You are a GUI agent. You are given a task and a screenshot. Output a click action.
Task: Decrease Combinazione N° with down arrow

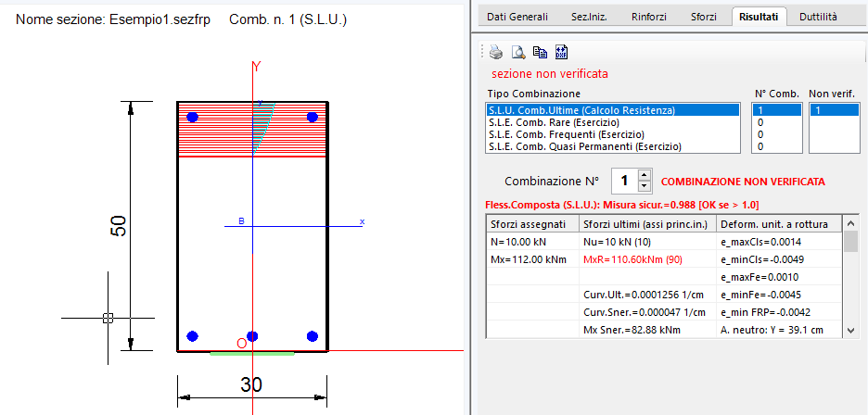644,186
